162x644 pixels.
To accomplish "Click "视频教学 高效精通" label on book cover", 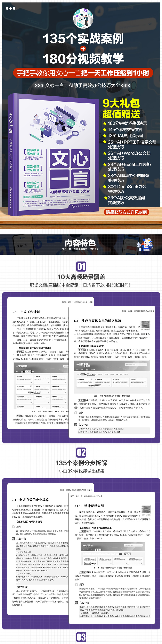I will (33, 185).
